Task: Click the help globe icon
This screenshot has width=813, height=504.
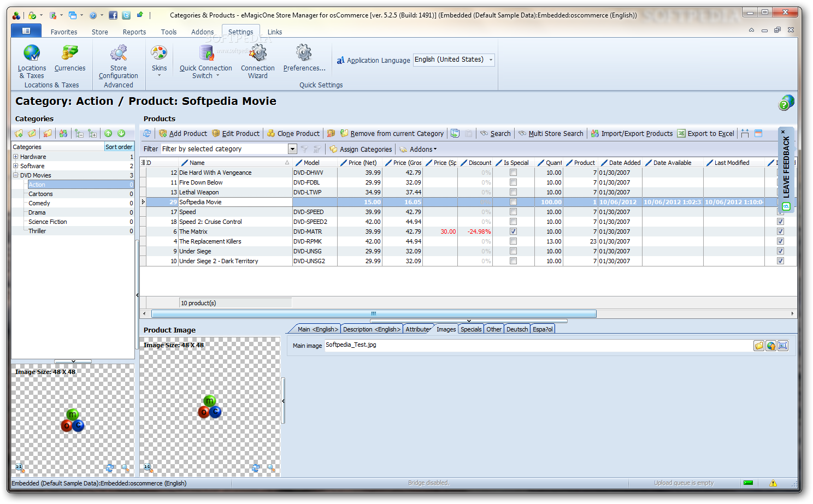Action: click(x=786, y=102)
